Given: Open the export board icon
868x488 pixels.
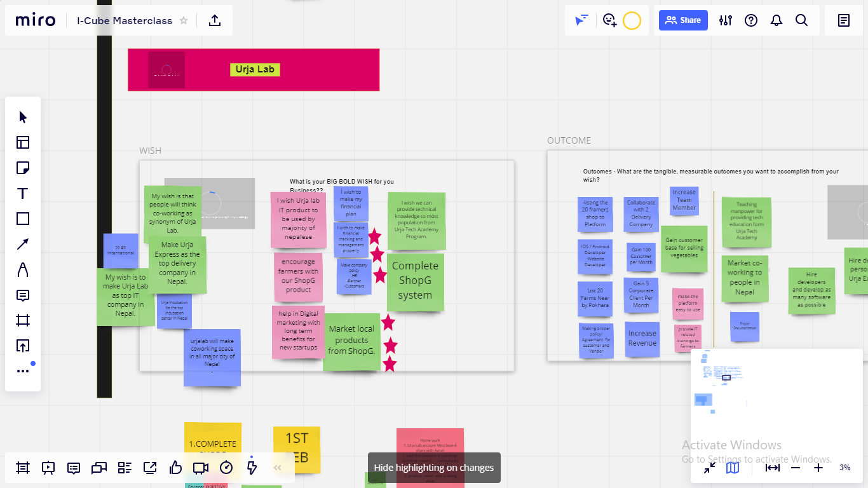Looking at the screenshot, I should (215, 20).
